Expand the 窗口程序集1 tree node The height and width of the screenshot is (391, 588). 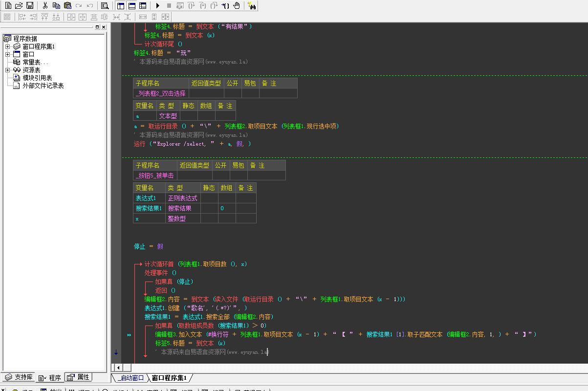tap(8, 46)
